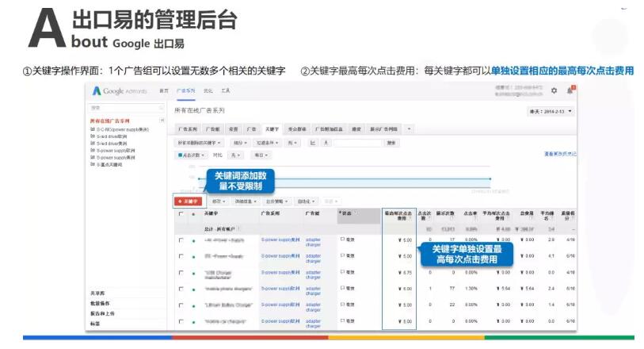Click the line chart view icon

click(313, 143)
